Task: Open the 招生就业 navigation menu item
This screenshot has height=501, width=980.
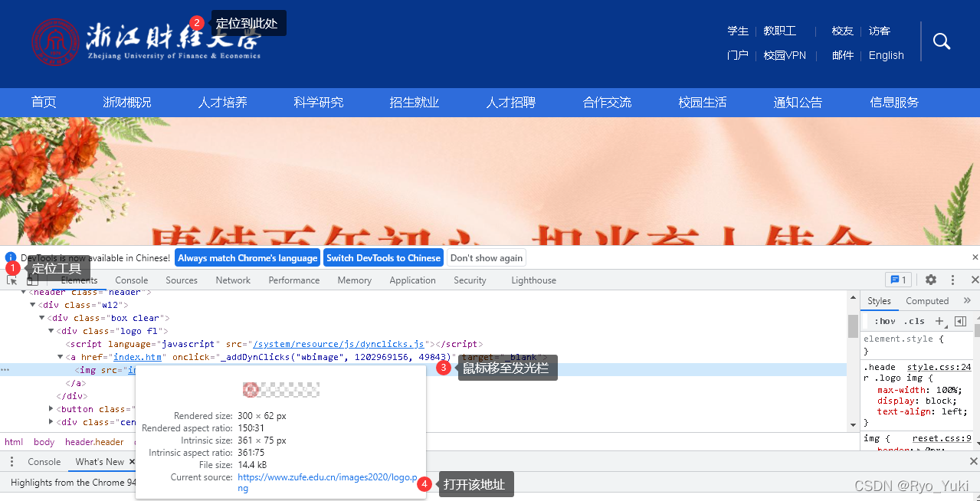Action: tap(415, 103)
